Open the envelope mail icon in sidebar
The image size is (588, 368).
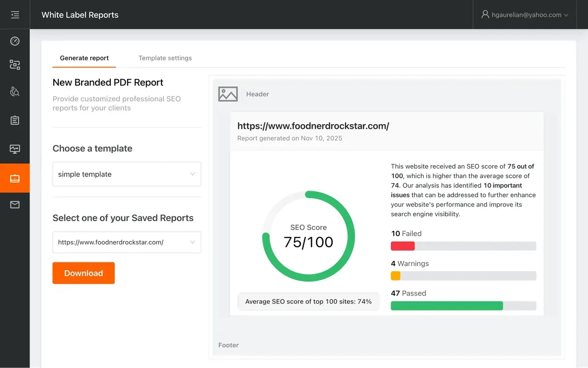15,205
